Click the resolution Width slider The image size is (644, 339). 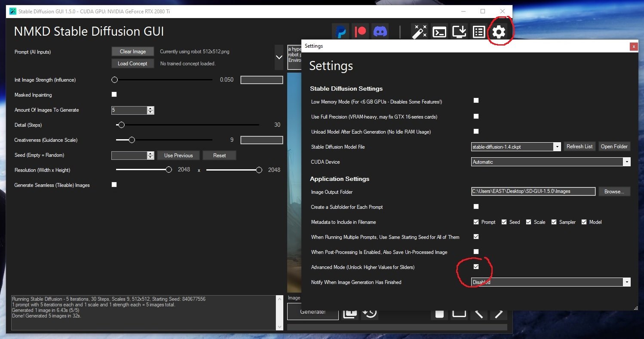tap(144, 170)
